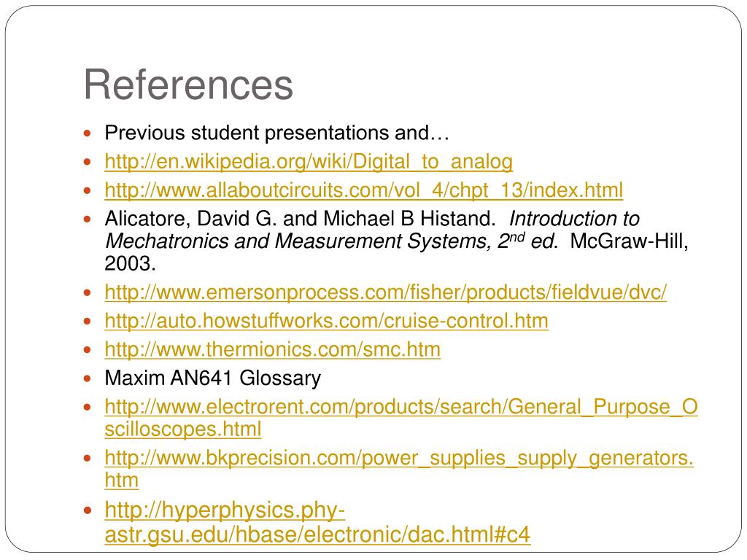Click the bullet beside the hyperphysics link
The image size is (747, 560).
click(88, 510)
